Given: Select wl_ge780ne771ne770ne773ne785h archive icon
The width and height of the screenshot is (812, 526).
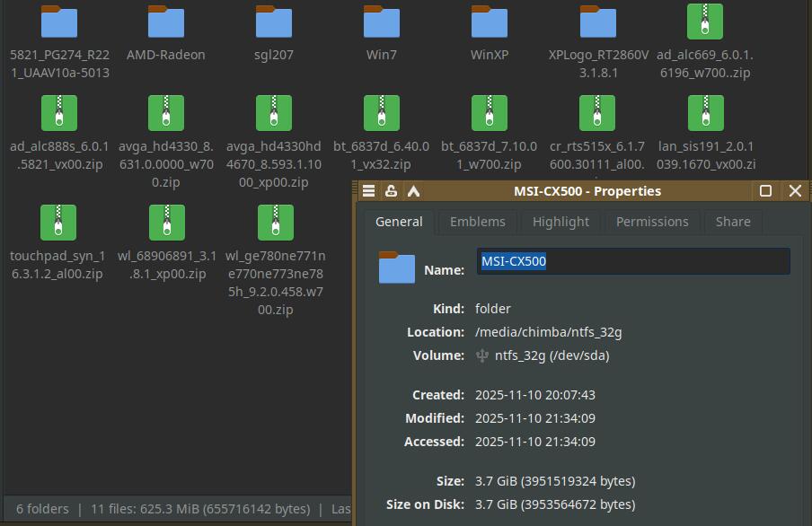Looking at the screenshot, I should pos(276,223).
